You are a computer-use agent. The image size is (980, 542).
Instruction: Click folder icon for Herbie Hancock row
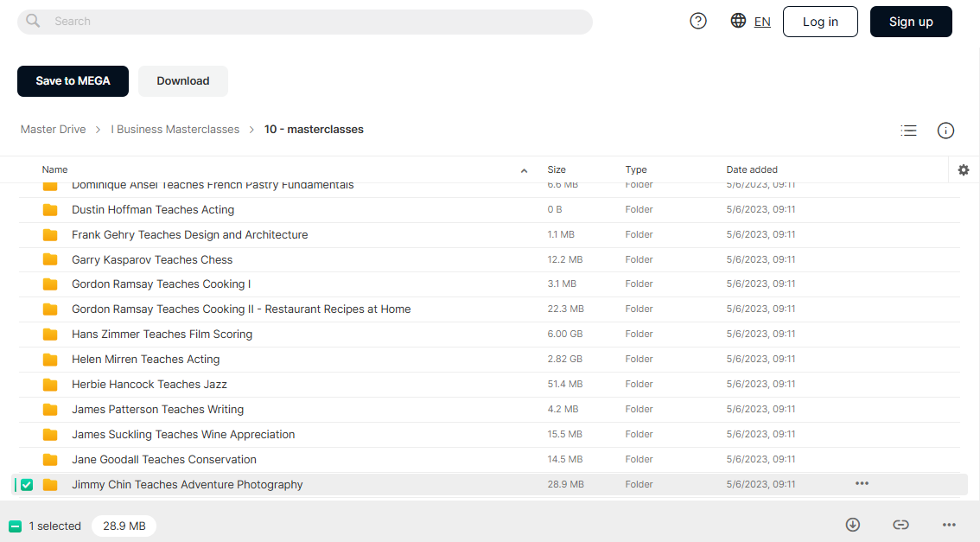pos(50,385)
